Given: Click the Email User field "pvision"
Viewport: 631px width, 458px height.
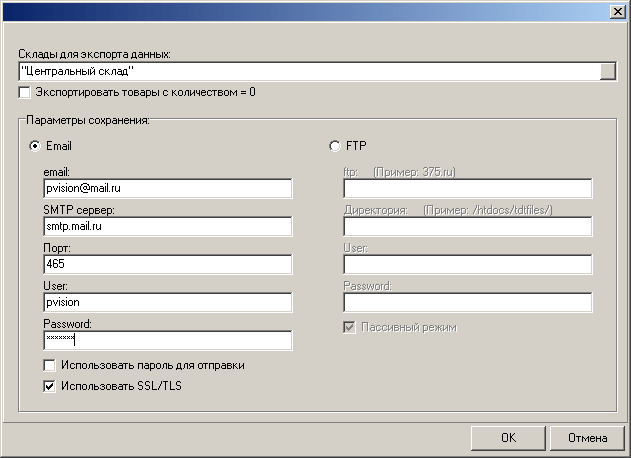Looking at the screenshot, I should coord(167,302).
